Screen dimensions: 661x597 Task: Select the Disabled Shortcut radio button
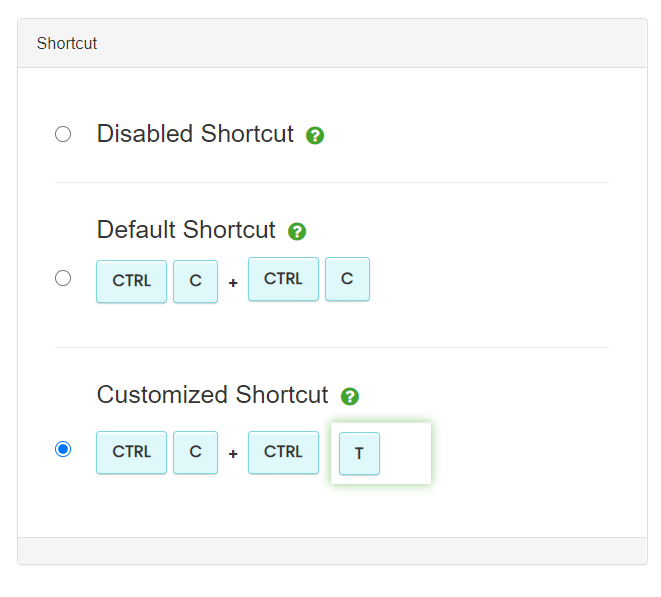pyautogui.click(x=63, y=134)
